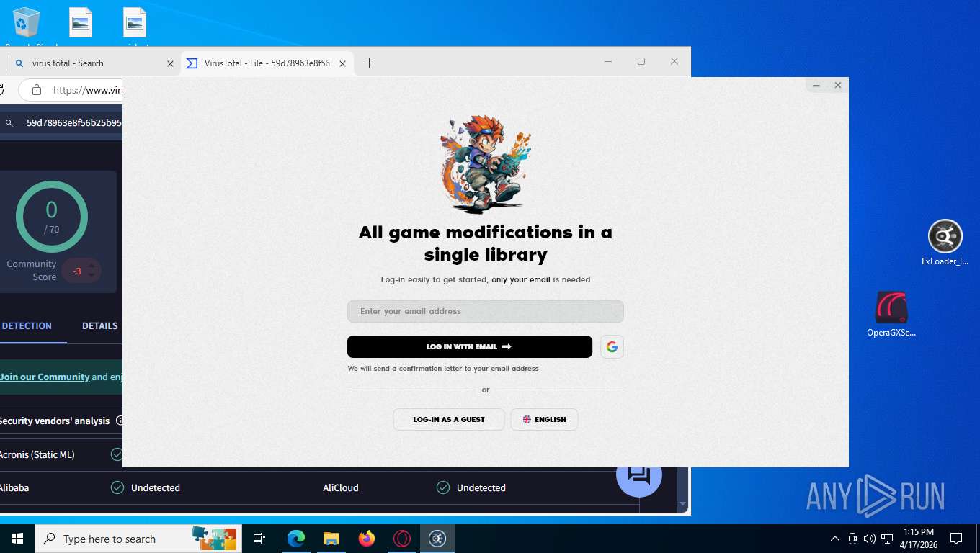Select the third image file on desktop
The height and width of the screenshot is (553, 980).
point(135,27)
